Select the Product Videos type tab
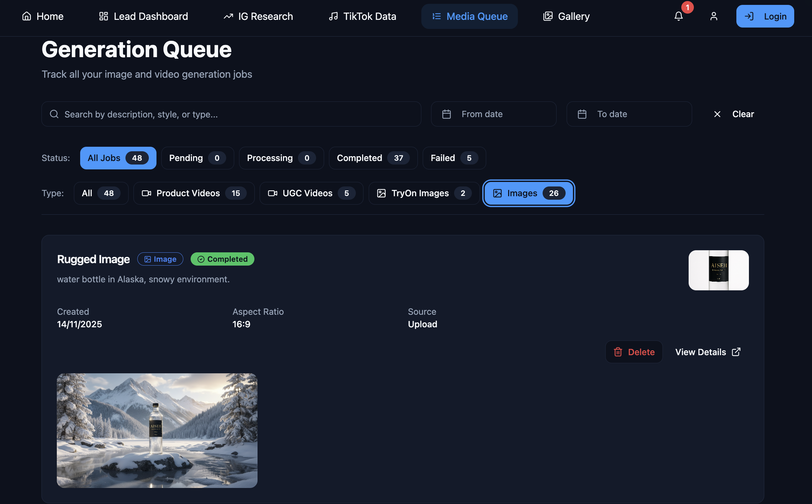 194,193
